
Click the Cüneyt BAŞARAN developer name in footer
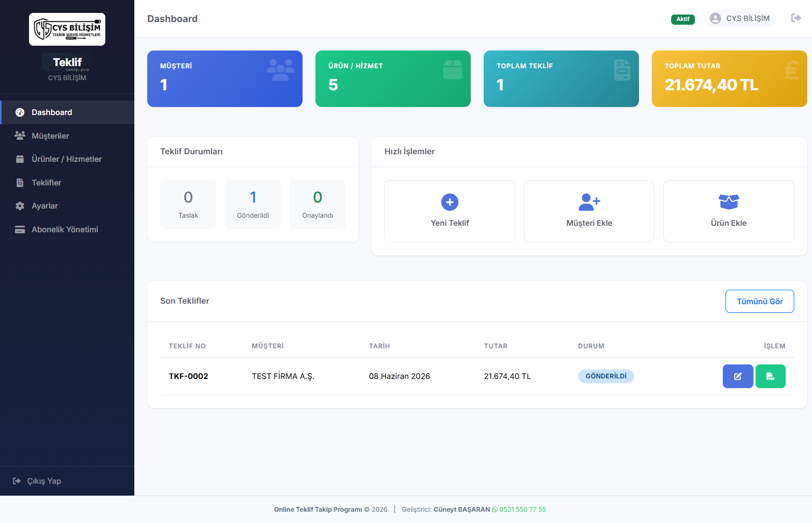click(x=462, y=510)
